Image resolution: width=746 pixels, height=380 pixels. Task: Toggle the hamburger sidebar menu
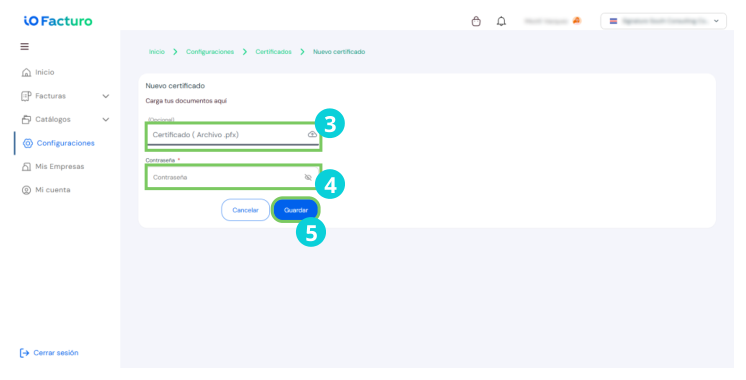[x=24, y=46]
